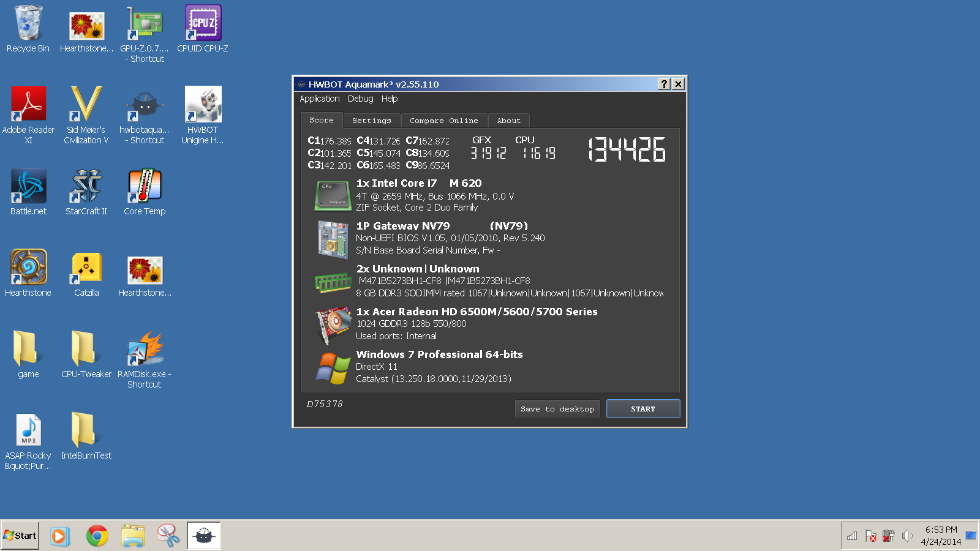Screen dimensions: 980x551
Task: Open the Windows Start menu
Action: [x=20, y=536]
